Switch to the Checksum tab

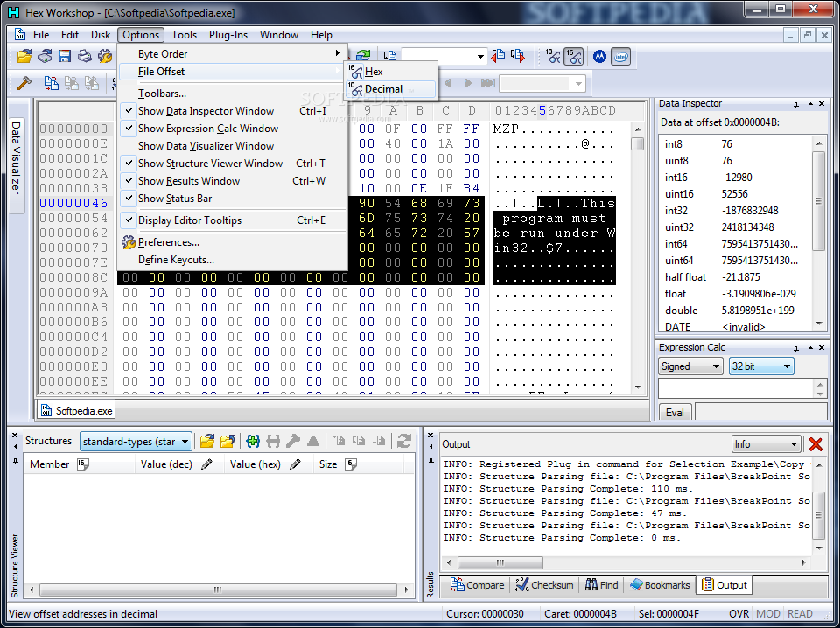(x=544, y=585)
